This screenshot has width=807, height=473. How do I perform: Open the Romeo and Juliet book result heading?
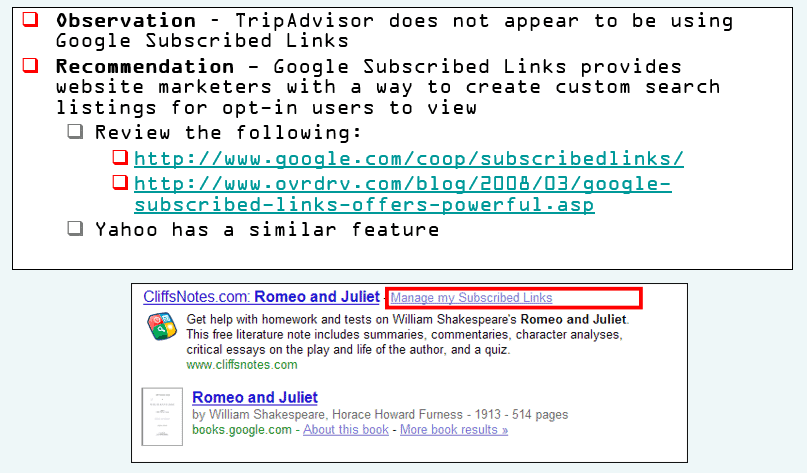[255, 398]
